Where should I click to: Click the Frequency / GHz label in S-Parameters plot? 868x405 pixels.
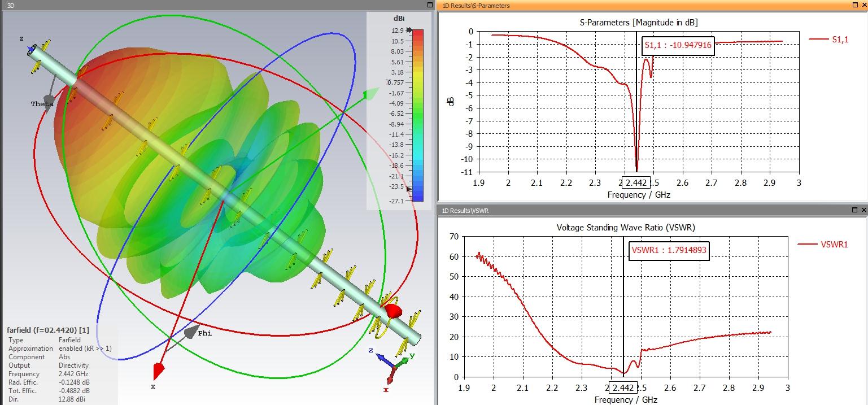click(639, 195)
